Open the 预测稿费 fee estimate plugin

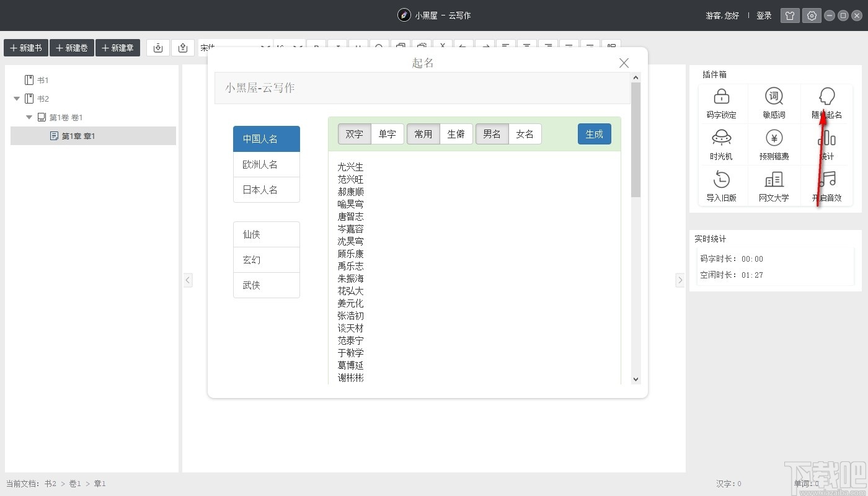[774, 145]
